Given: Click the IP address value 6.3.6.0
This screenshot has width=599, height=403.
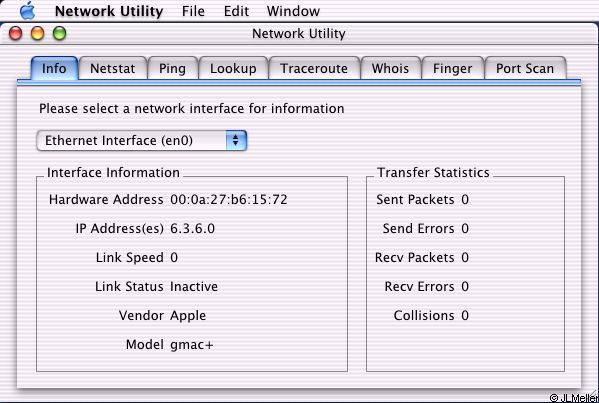Looking at the screenshot, I should [193, 228].
